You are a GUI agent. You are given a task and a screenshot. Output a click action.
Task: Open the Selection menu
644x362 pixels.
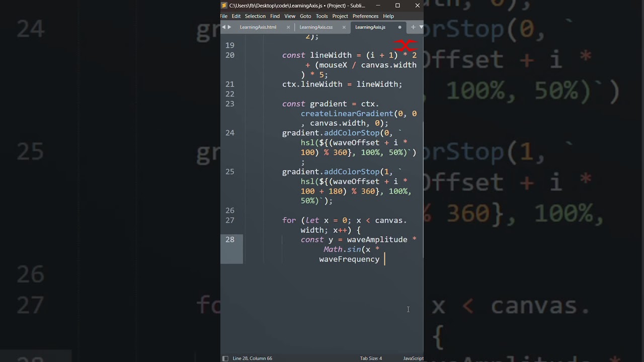tap(255, 16)
